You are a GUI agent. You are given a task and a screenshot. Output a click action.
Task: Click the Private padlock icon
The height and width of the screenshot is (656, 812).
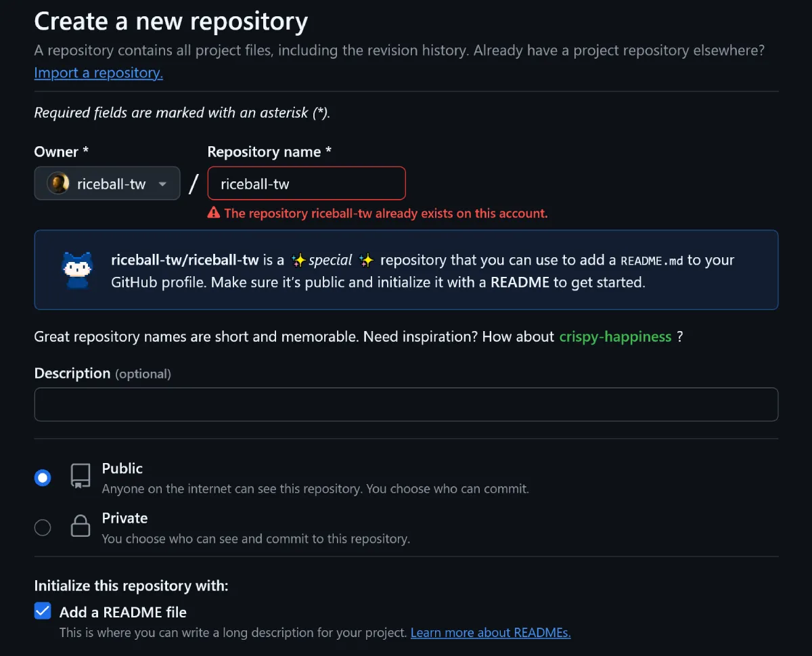[81, 526]
